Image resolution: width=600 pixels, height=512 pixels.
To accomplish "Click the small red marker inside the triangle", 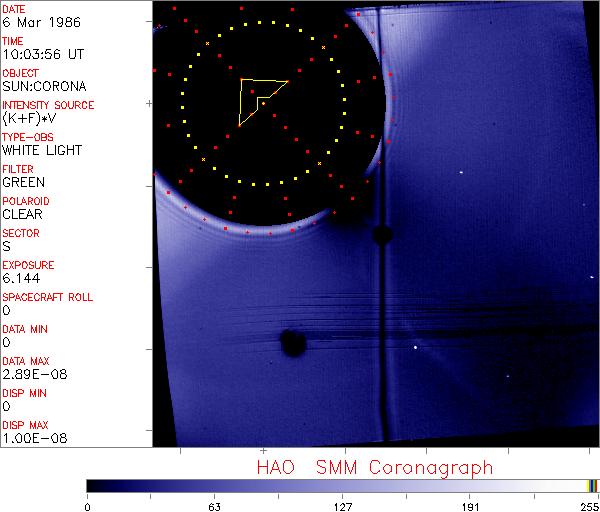I will coord(263,102).
